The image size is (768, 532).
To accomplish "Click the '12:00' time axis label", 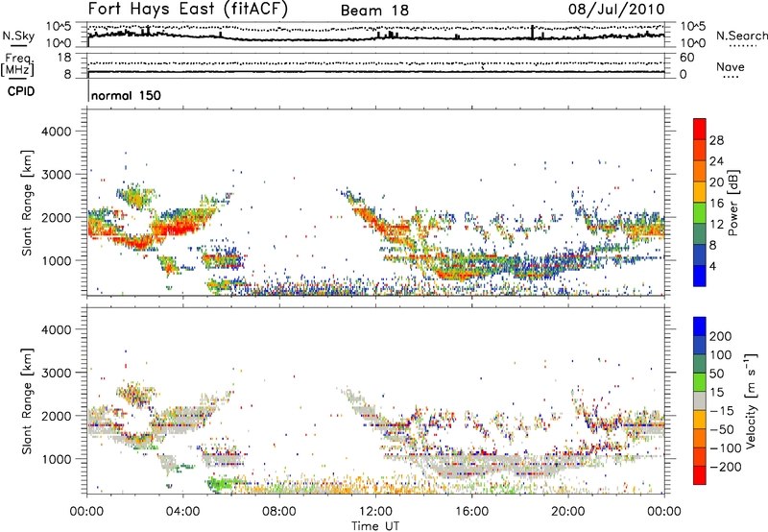I will 375,512.
